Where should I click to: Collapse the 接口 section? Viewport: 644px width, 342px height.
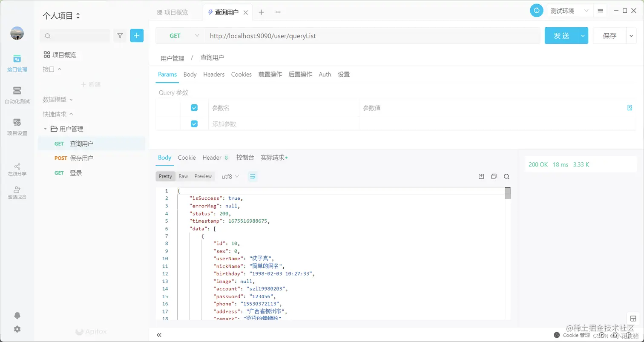click(x=52, y=69)
